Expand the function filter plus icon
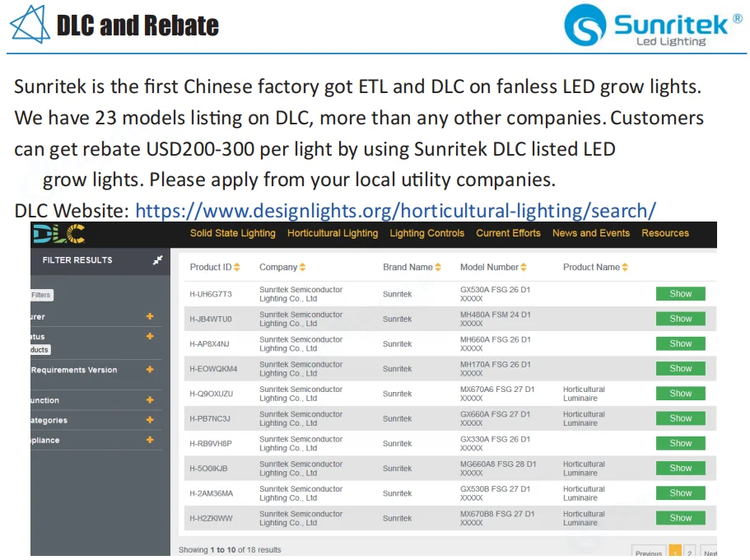Image resolution: width=750 pixels, height=560 pixels. point(150,399)
